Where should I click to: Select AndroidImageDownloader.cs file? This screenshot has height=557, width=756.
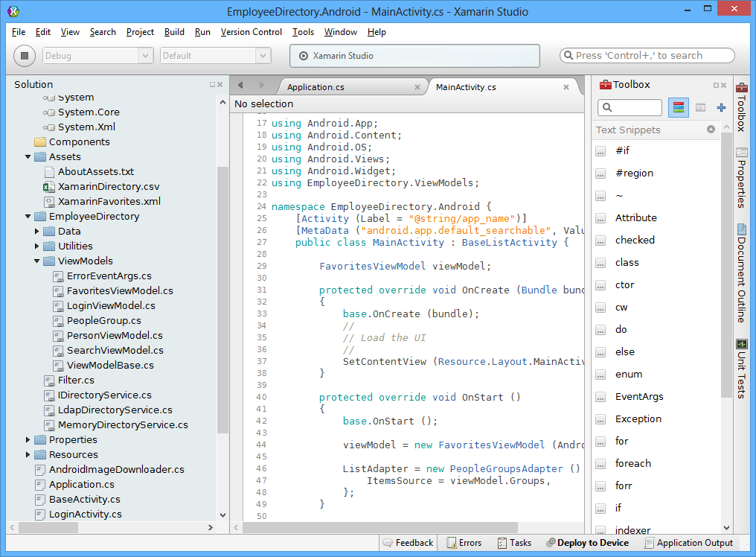point(117,470)
